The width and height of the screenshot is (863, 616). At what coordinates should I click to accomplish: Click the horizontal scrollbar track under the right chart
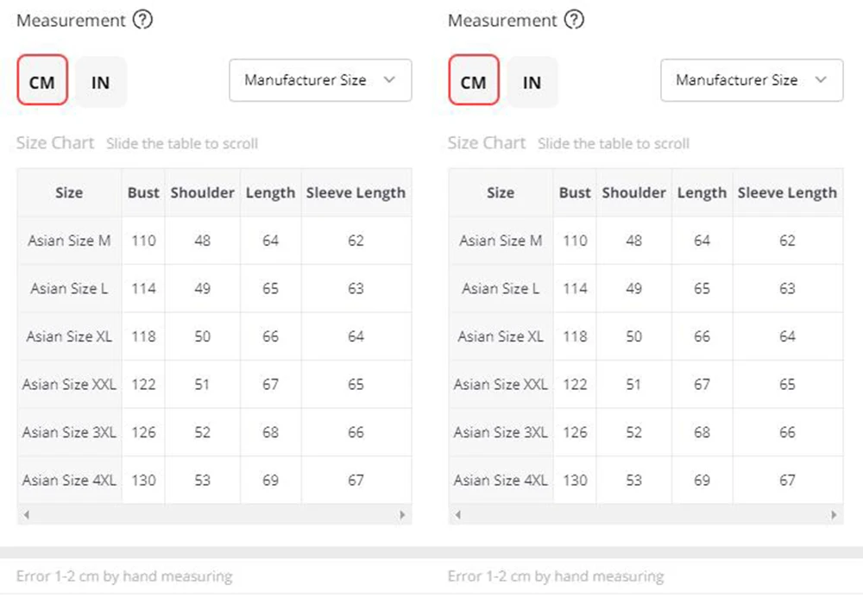point(646,514)
